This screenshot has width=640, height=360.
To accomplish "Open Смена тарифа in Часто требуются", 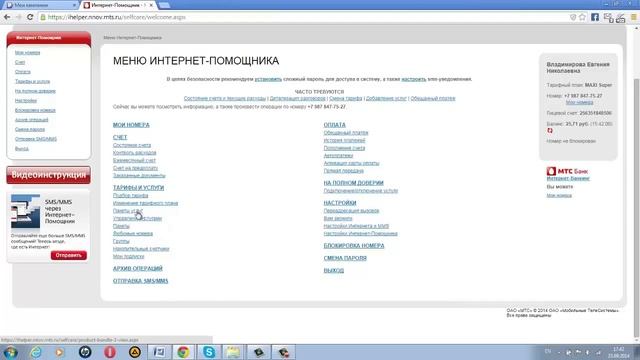I will [346, 98].
